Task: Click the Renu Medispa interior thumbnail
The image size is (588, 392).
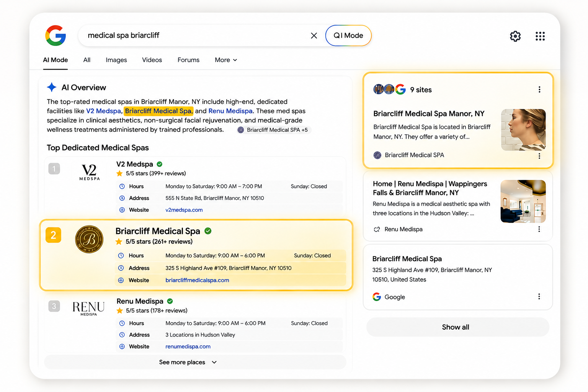Action: click(x=523, y=201)
